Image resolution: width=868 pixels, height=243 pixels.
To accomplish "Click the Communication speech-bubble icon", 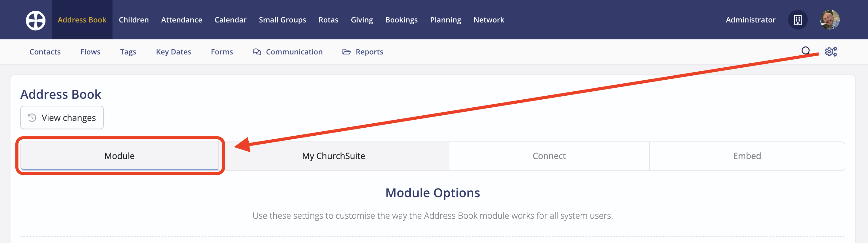I will [257, 52].
